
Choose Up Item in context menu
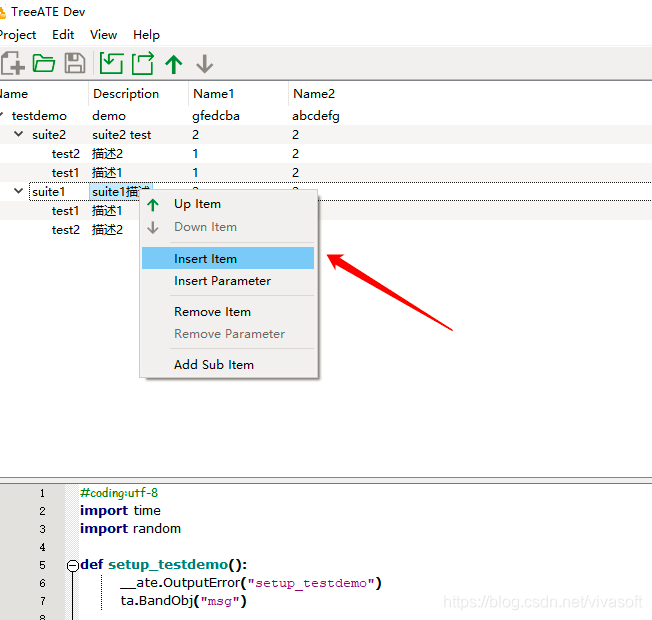point(228,204)
